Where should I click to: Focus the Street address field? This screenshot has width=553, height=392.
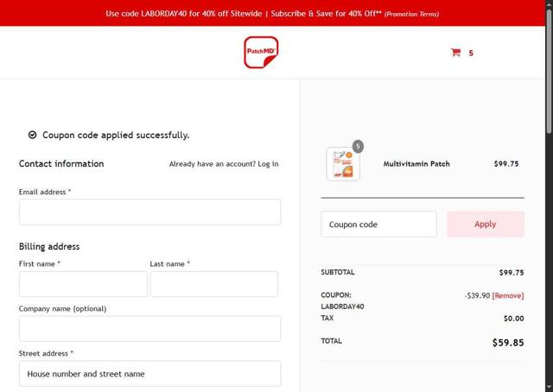point(149,373)
